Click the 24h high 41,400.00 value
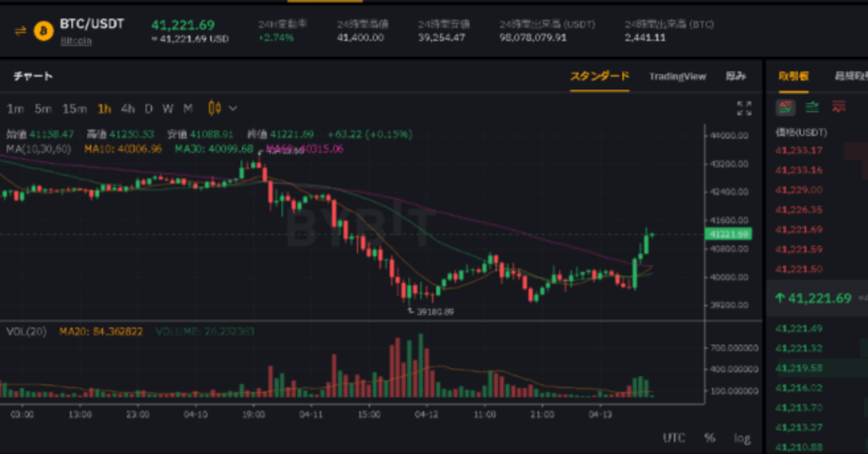This screenshot has width=868, height=454. 360,38
